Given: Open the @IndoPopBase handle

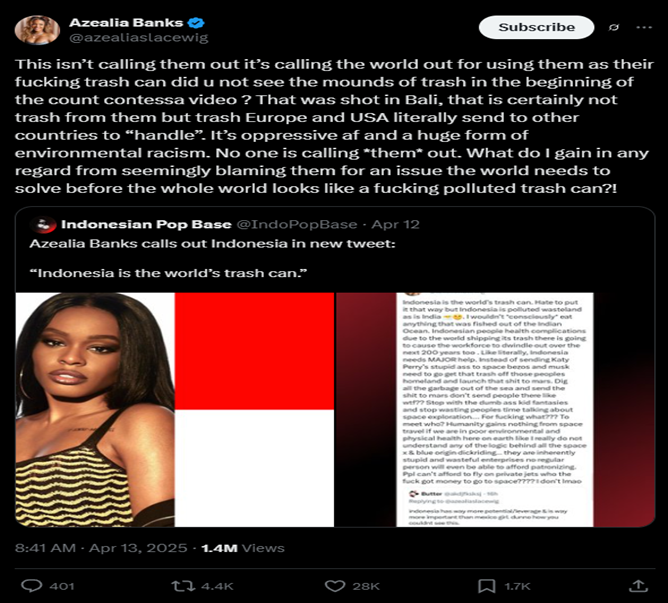Looking at the screenshot, I should point(297,224).
